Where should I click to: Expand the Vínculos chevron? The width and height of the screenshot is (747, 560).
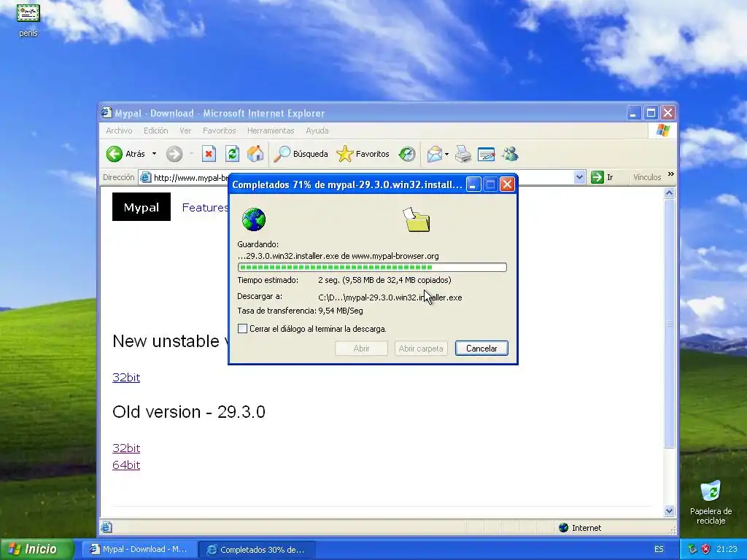point(671,174)
